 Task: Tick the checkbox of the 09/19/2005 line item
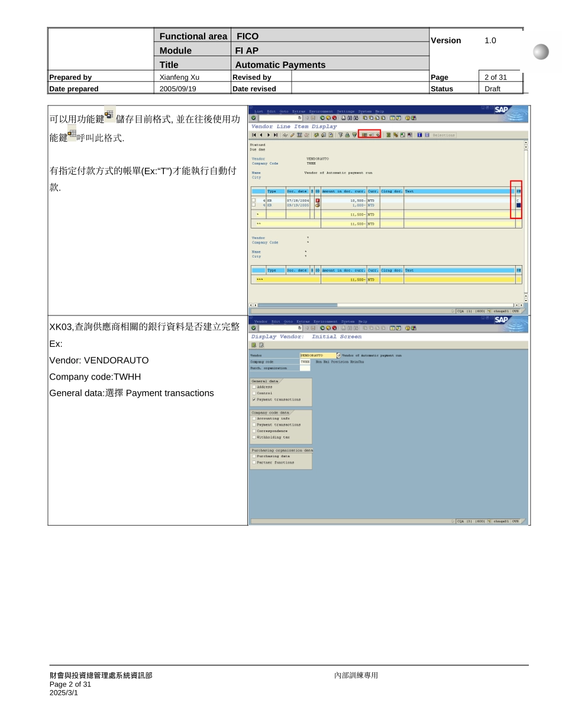point(254,205)
